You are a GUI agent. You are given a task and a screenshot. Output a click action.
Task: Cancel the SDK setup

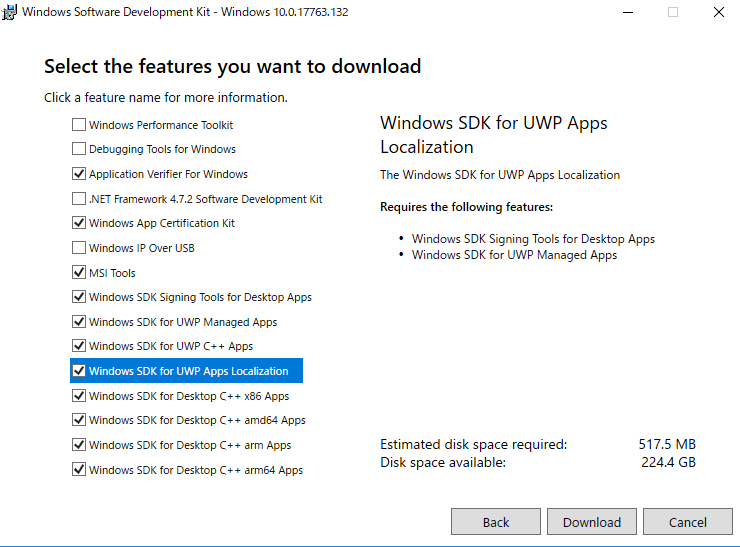(688, 522)
